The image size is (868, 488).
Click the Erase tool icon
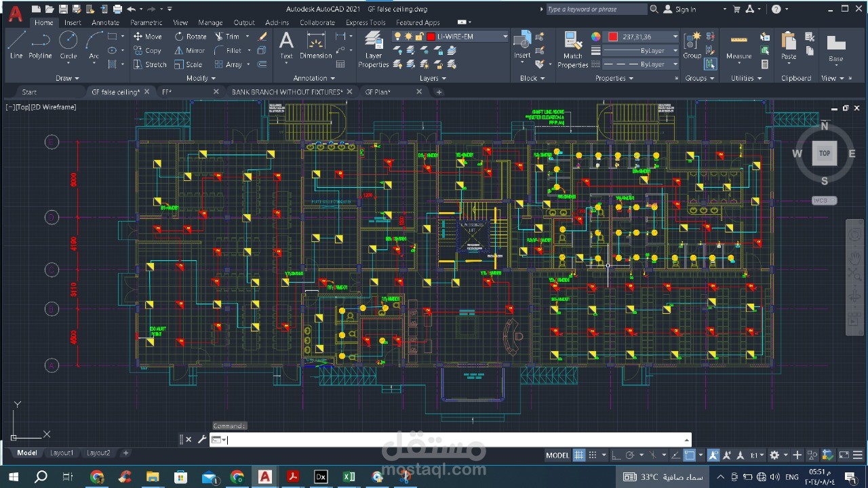(262, 37)
